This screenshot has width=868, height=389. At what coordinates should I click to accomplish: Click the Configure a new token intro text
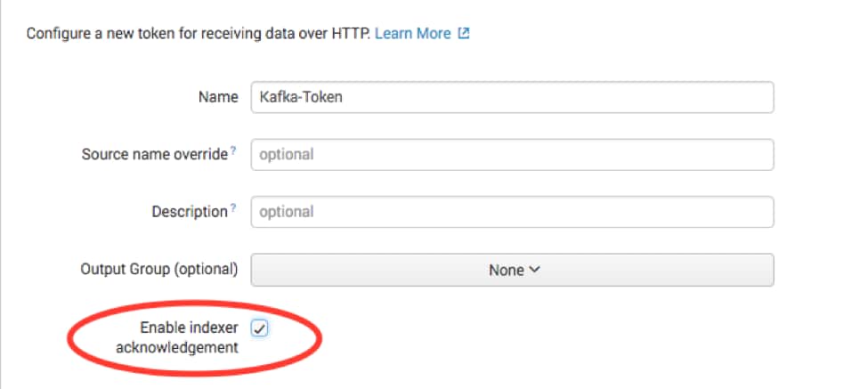click(x=199, y=33)
